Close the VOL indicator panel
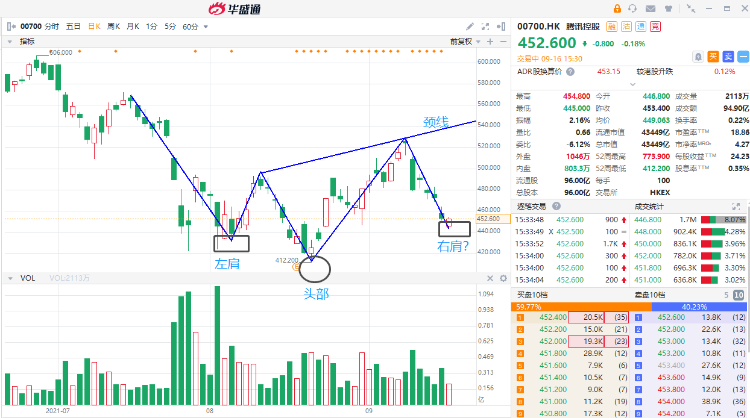 pyautogui.click(x=490, y=278)
